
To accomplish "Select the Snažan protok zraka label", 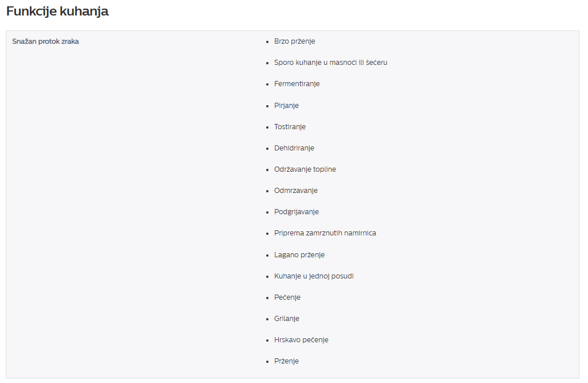I will click(x=45, y=41).
